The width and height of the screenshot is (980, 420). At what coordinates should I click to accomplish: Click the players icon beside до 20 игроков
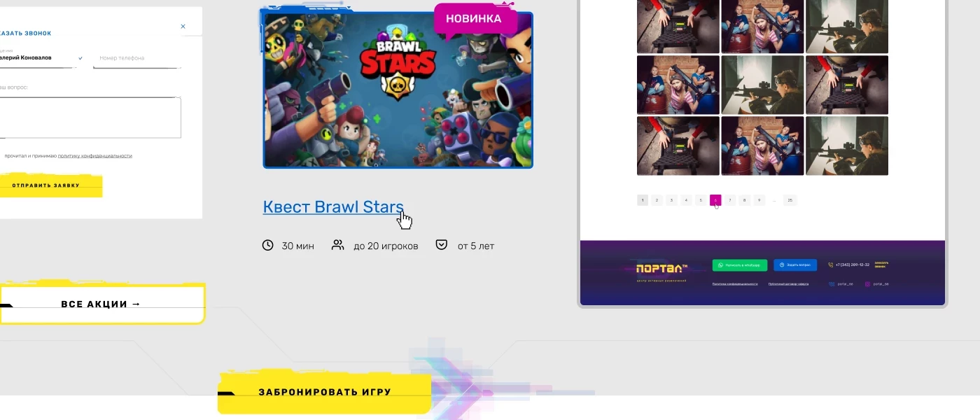[x=338, y=245]
